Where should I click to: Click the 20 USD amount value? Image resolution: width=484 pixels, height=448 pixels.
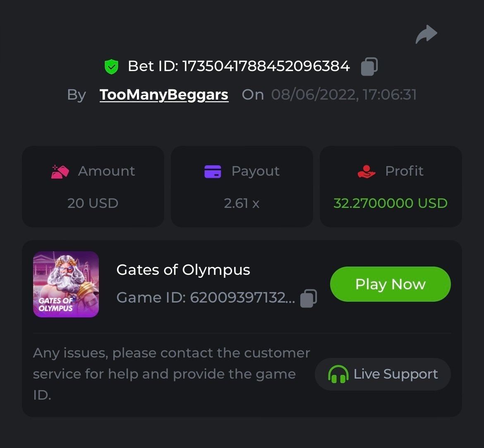click(93, 203)
